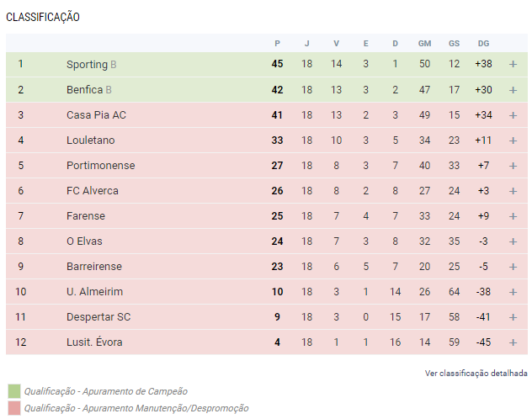
Task: Click the DG goal difference column header
Action: point(483,44)
